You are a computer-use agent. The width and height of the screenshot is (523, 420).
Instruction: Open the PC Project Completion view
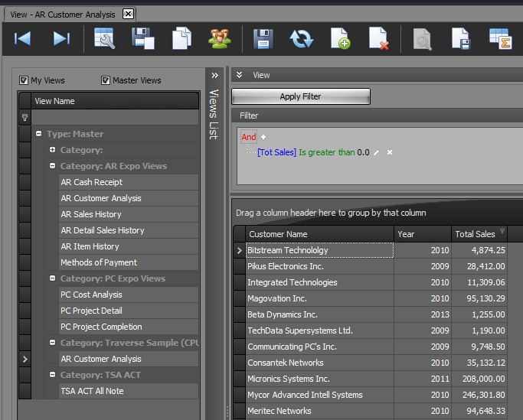129,327
